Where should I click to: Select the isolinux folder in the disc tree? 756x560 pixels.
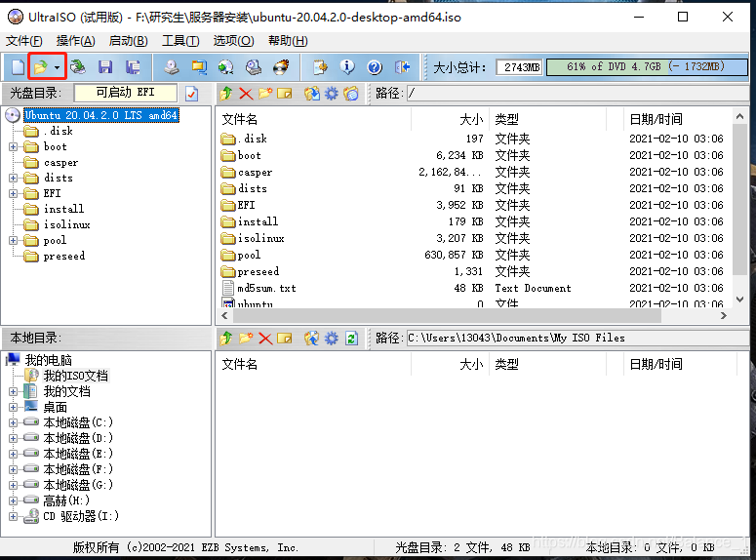coord(66,224)
